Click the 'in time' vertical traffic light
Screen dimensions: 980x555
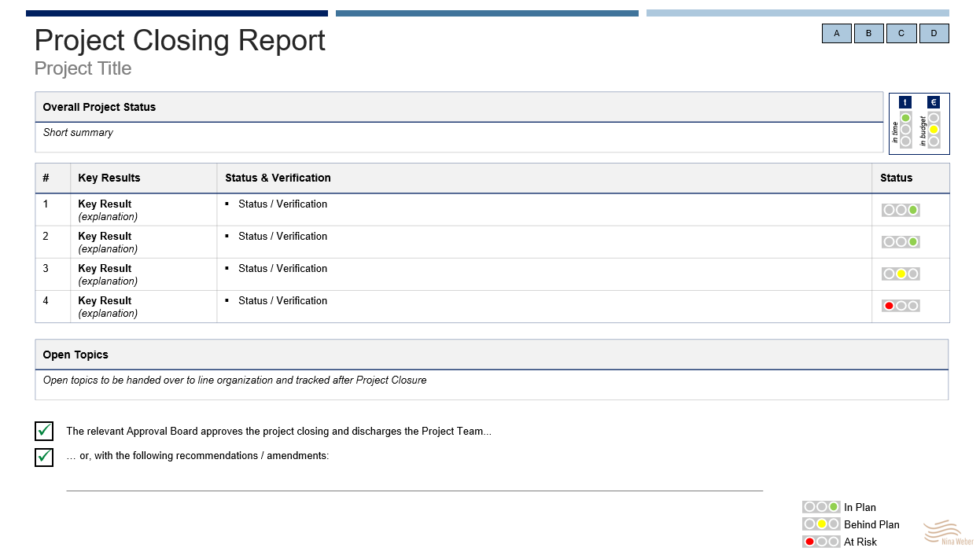coord(905,130)
